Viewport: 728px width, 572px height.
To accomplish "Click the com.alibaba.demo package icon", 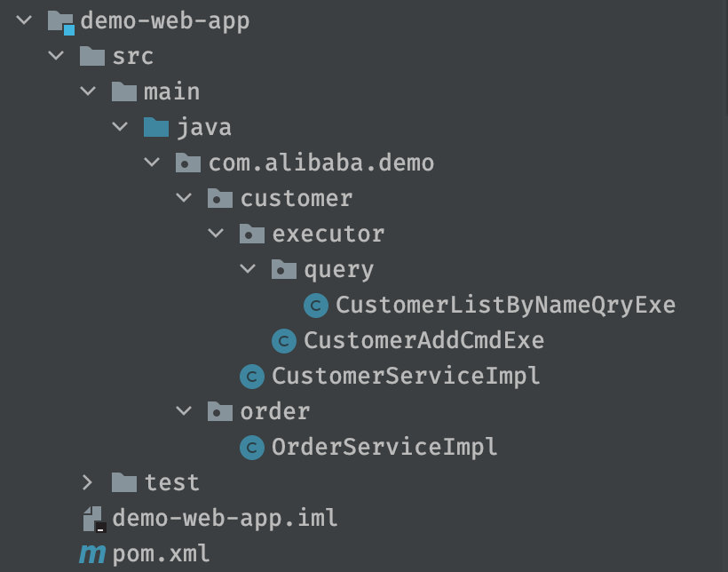I will 188,163.
